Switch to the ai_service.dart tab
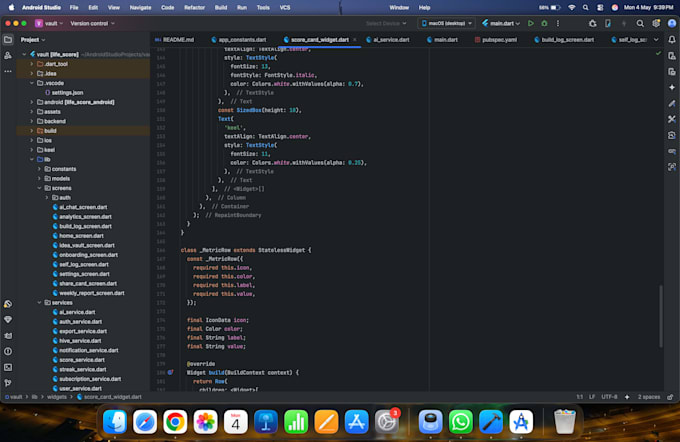The width and height of the screenshot is (680, 442). [x=388, y=39]
